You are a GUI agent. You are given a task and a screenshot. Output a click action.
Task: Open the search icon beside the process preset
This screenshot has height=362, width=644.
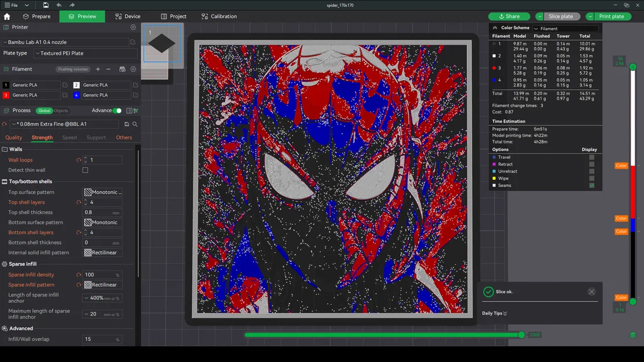pos(134,124)
